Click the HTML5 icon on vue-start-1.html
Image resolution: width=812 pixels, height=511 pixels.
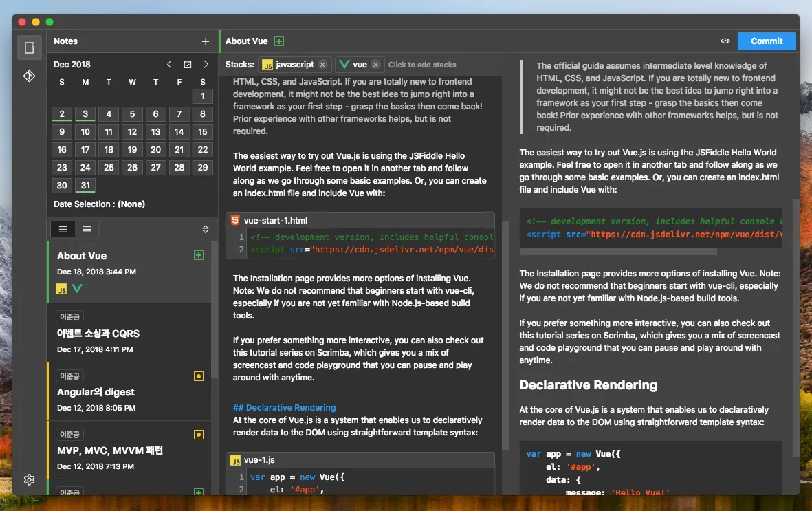point(235,220)
